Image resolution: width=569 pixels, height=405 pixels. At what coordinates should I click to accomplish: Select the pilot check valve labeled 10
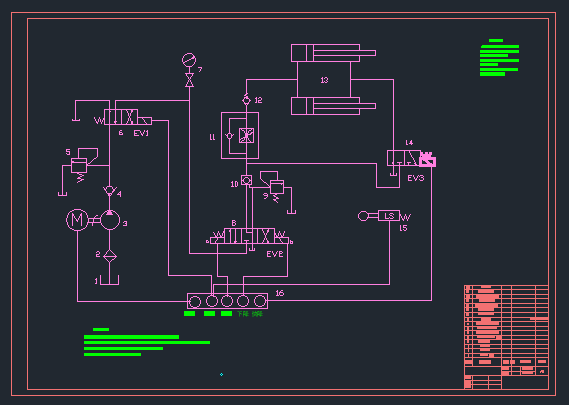coord(246,180)
